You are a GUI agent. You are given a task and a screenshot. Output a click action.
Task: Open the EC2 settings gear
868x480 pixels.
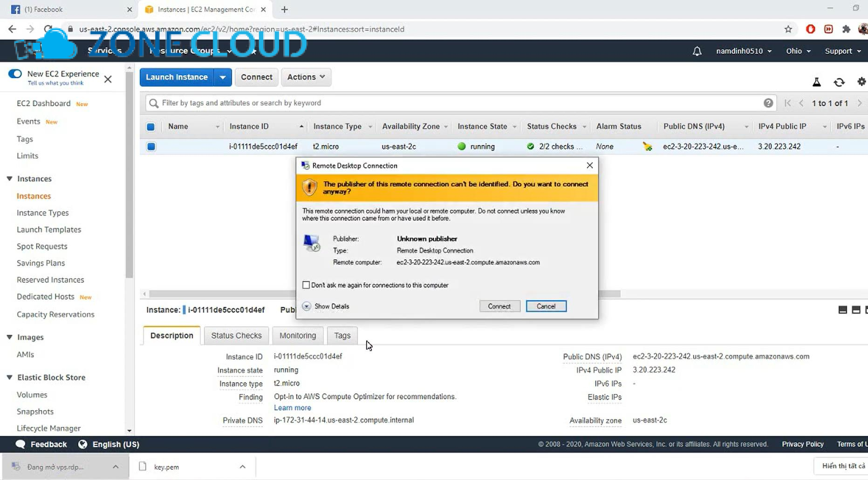point(861,81)
